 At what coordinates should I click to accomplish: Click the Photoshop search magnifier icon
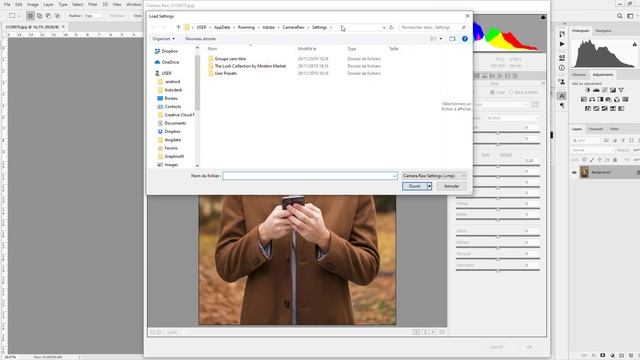click(620, 16)
